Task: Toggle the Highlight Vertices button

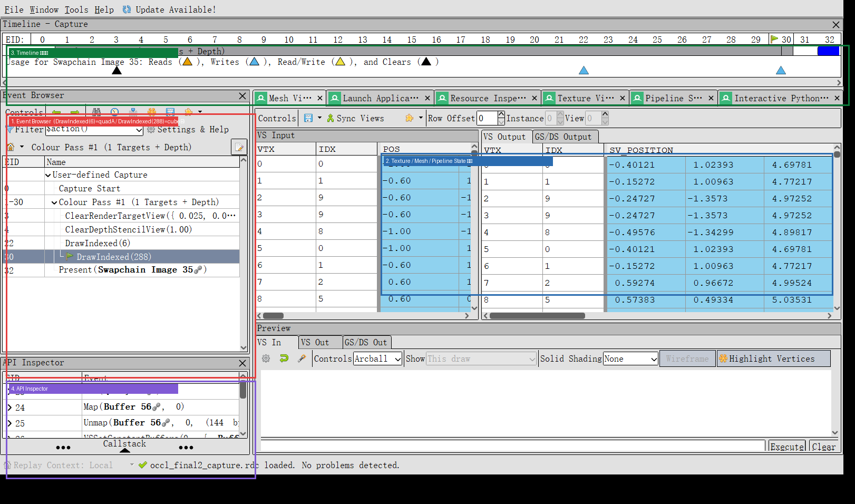Action: 773,358
